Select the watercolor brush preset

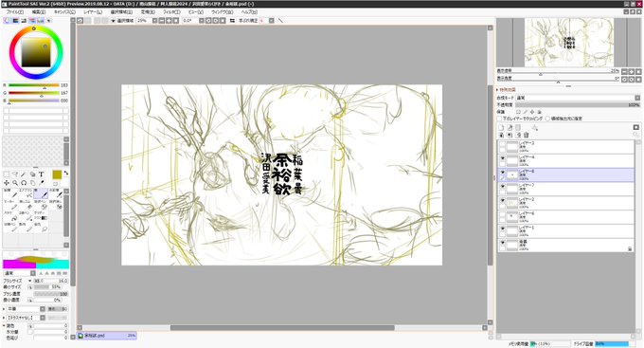coord(56,193)
